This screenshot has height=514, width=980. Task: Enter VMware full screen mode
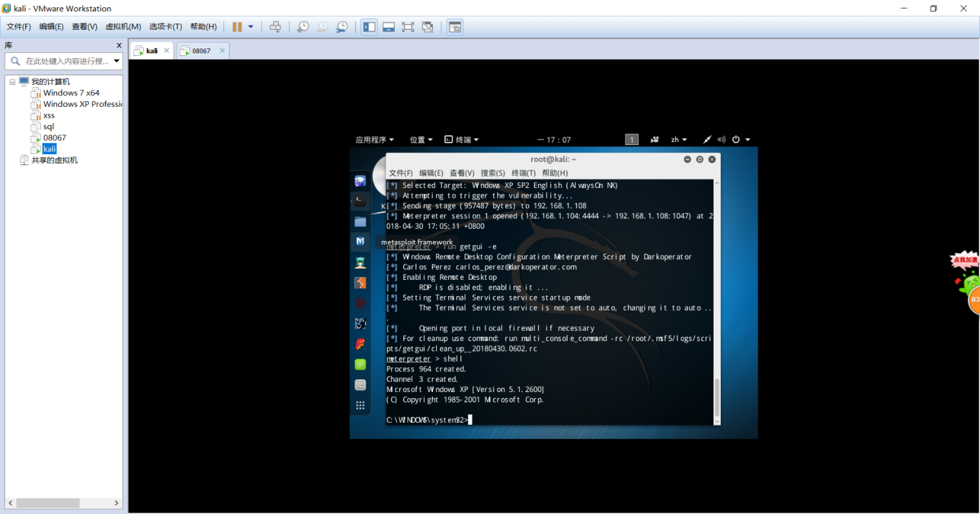click(408, 27)
